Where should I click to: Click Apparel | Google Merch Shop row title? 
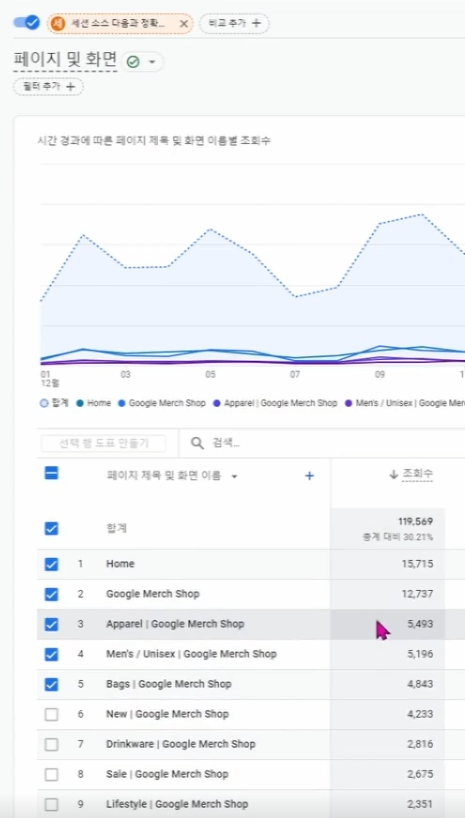pos(175,624)
